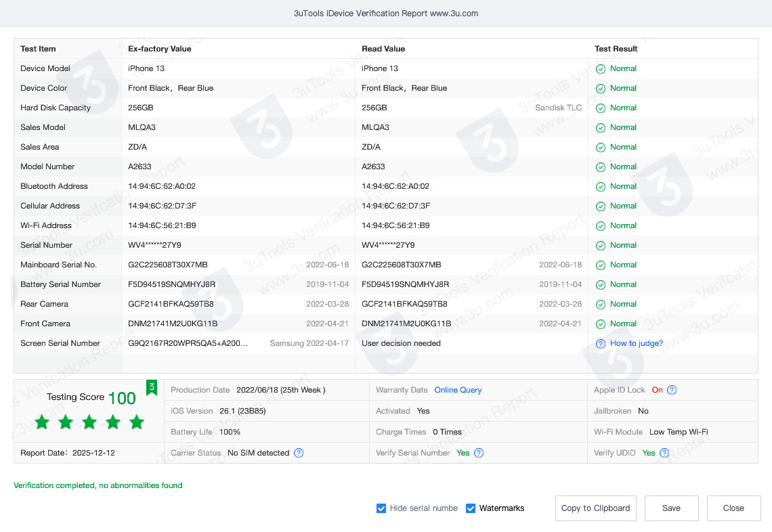
Task: Click the green 3uTools badge by testing score
Action: 152,387
